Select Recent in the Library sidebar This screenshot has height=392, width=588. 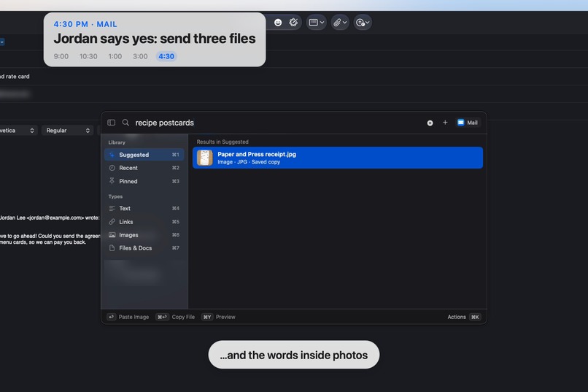point(144,168)
